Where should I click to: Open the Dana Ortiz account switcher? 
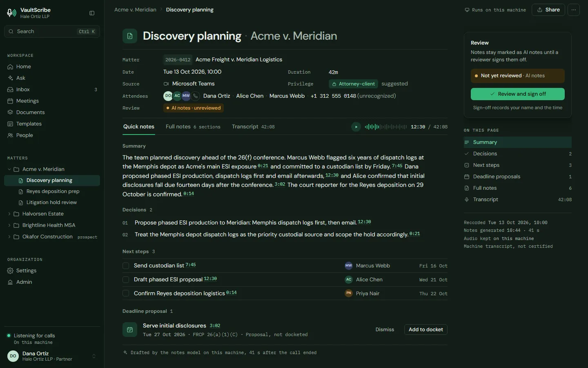pyautogui.click(x=52, y=356)
